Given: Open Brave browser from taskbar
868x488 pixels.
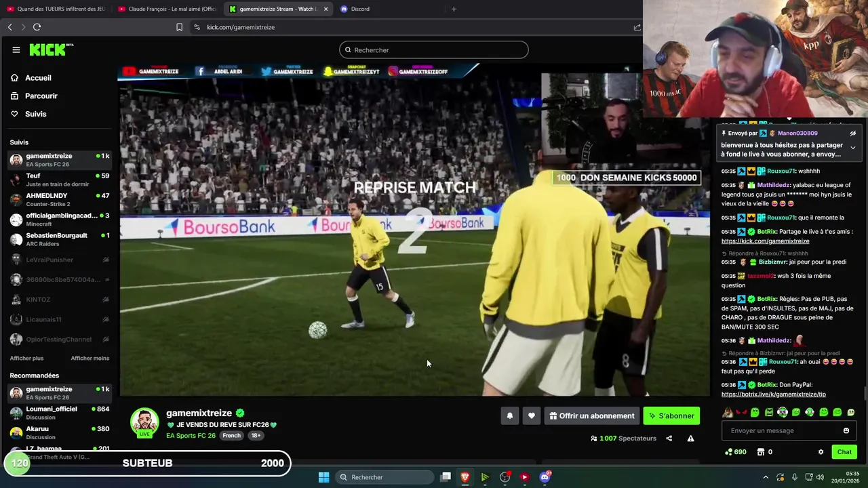Looking at the screenshot, I should [x=465, y=477].
